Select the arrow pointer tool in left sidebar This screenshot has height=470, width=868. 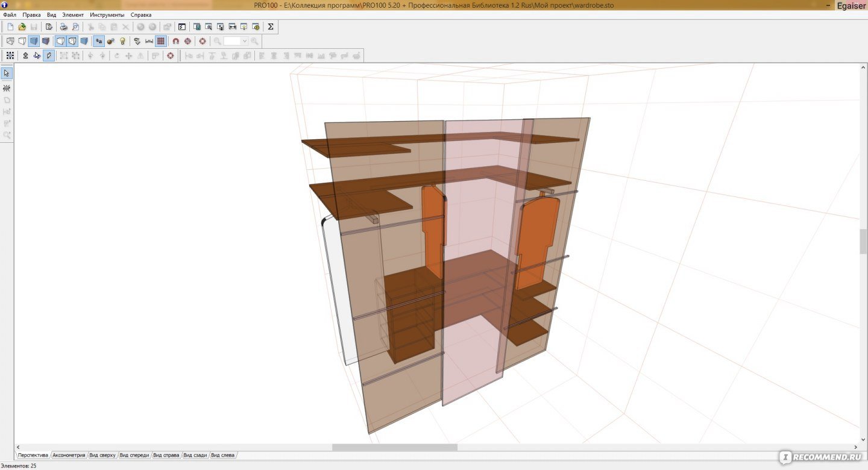point(7,74)
